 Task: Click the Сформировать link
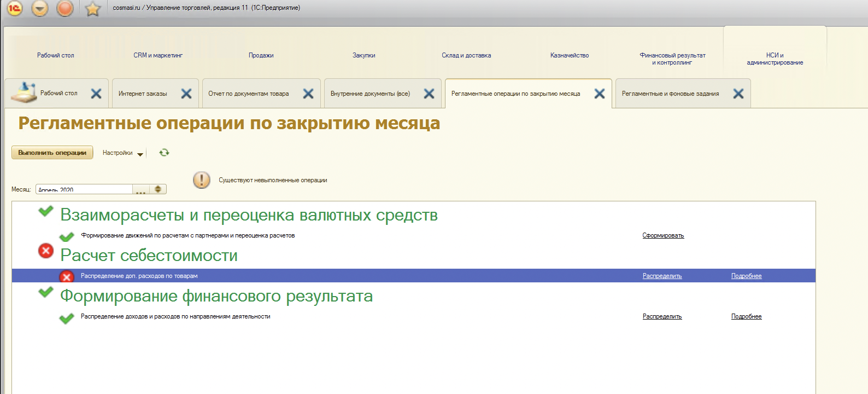(663, 235)
